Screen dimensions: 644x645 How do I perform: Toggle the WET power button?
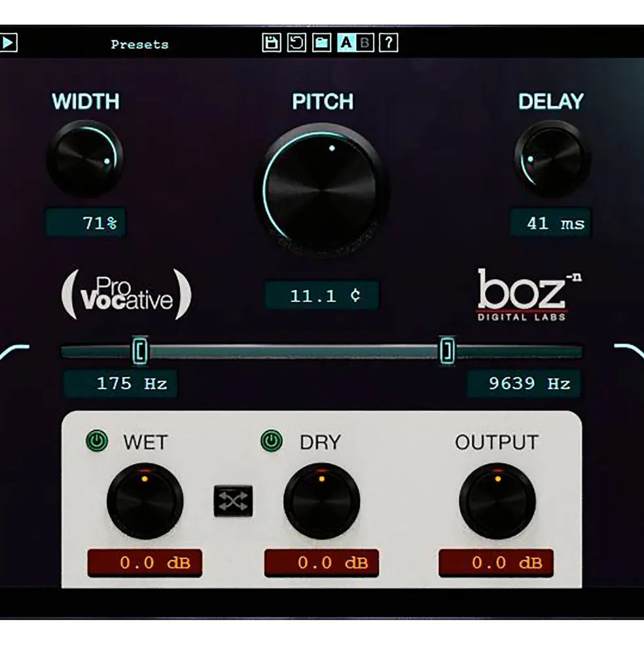click(x=97, y=441)
